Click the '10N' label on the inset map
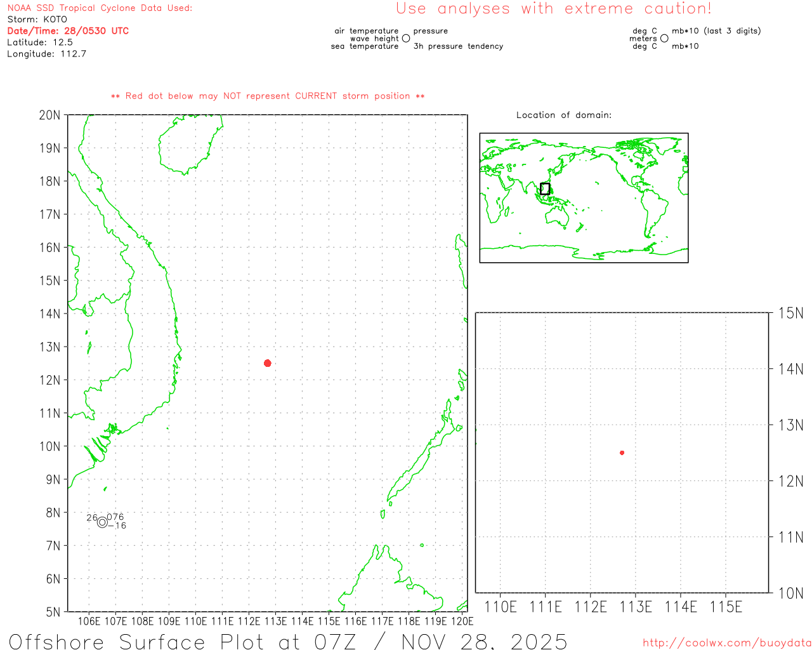 tap(791, 594)
